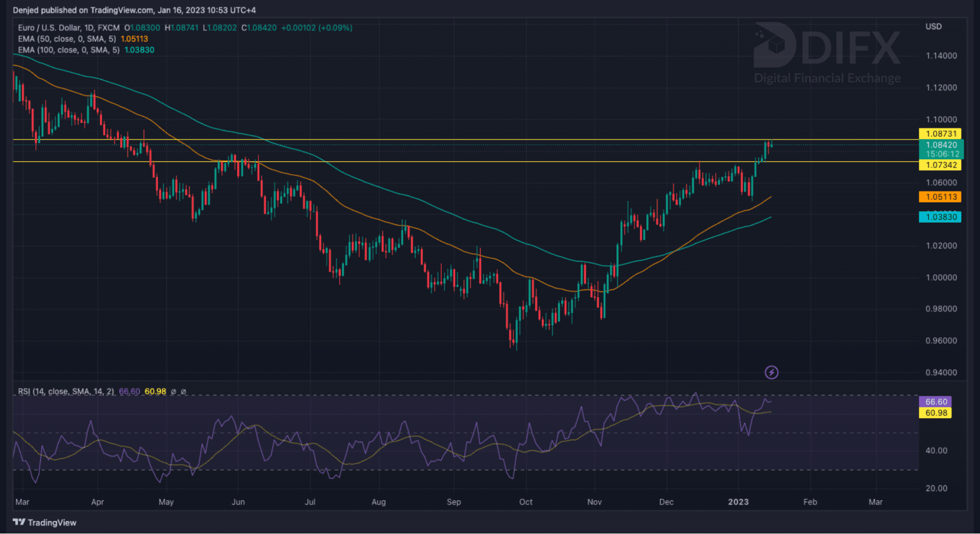
Task: Click the 2023 label on time axis
Action: point(738,502)
